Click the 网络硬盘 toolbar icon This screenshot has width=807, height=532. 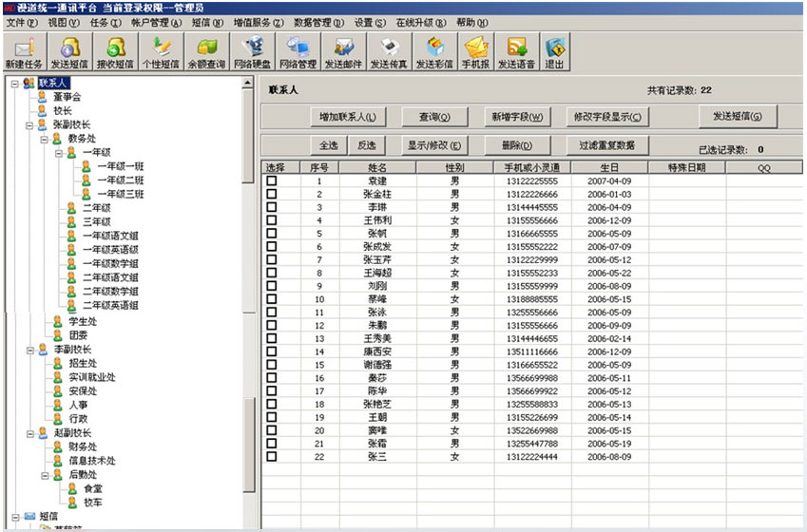click(x=252, y=51)
